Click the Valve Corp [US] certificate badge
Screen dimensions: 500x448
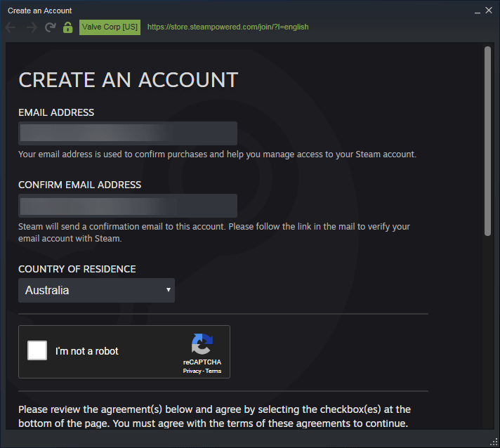tap(110, 27)
